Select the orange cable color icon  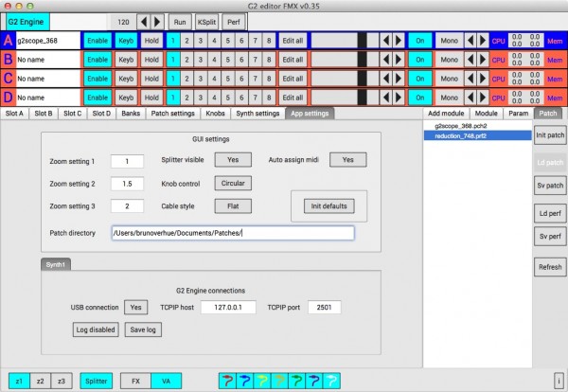(x=279, y=381)
